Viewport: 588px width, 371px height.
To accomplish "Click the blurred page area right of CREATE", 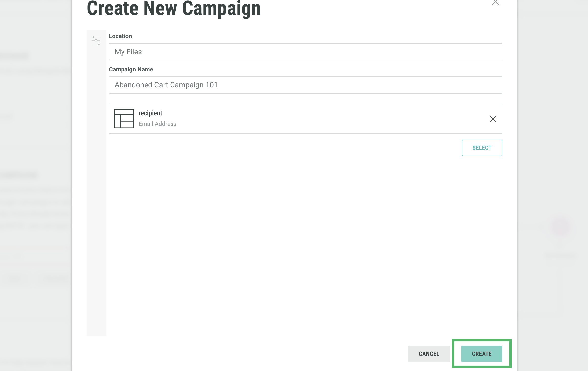I will pos(552,352).
